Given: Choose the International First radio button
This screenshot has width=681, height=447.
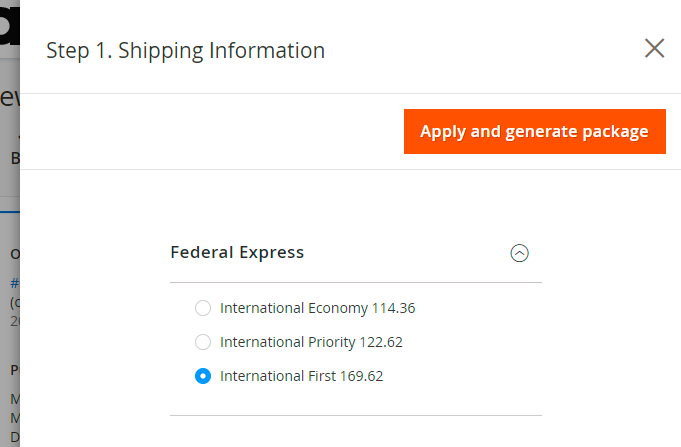Looking at the screenshot, I should (203, 376).
